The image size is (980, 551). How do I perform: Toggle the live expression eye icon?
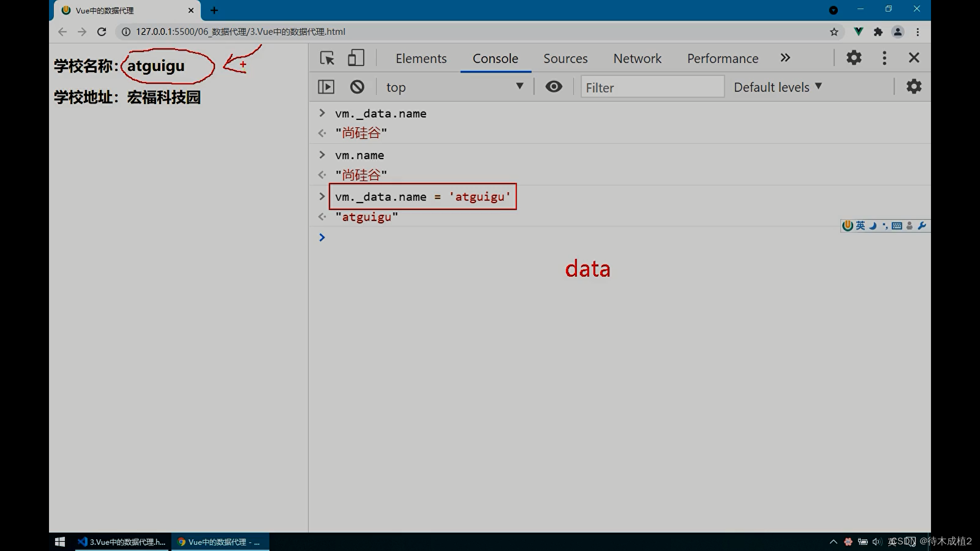click(554, 87)
